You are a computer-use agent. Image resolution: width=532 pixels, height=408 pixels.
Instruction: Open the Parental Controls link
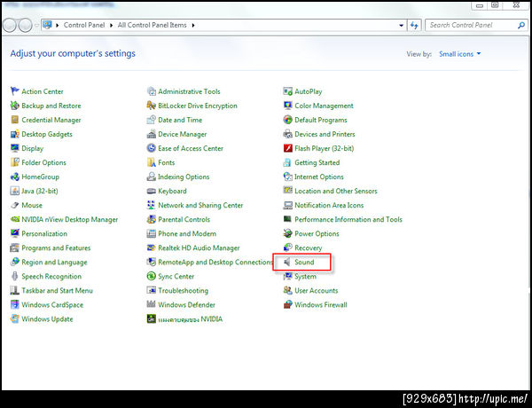184,219
